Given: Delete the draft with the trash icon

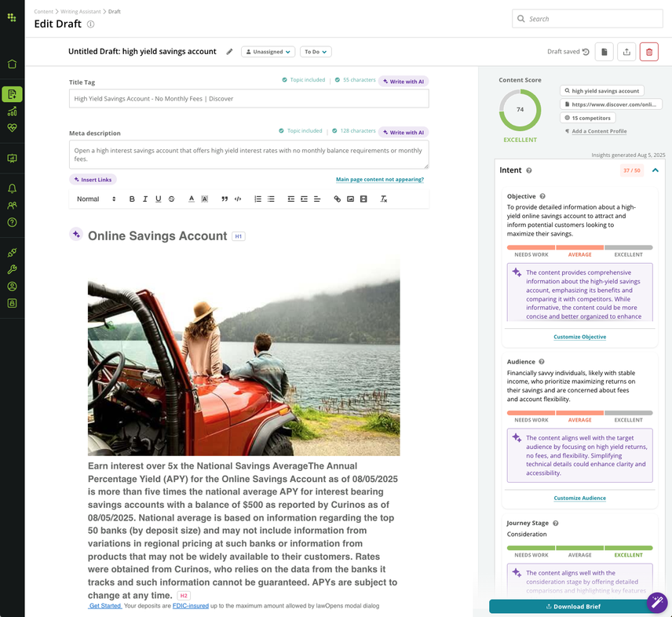Looking at the screenshot, I should (x=649, y=52).
